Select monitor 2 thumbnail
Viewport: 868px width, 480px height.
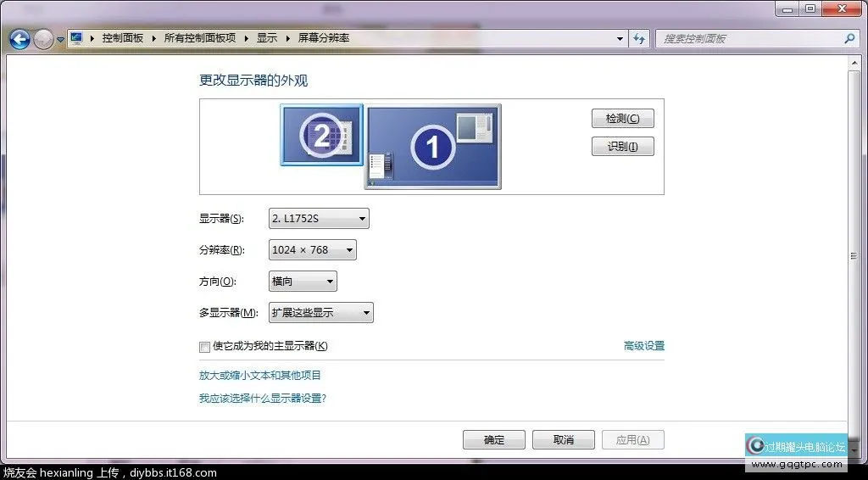point(321,135)
